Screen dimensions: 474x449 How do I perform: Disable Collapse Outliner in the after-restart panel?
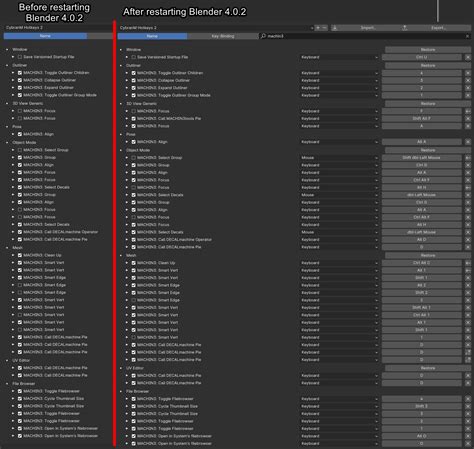pyautogui.click(x=134, y=80)
